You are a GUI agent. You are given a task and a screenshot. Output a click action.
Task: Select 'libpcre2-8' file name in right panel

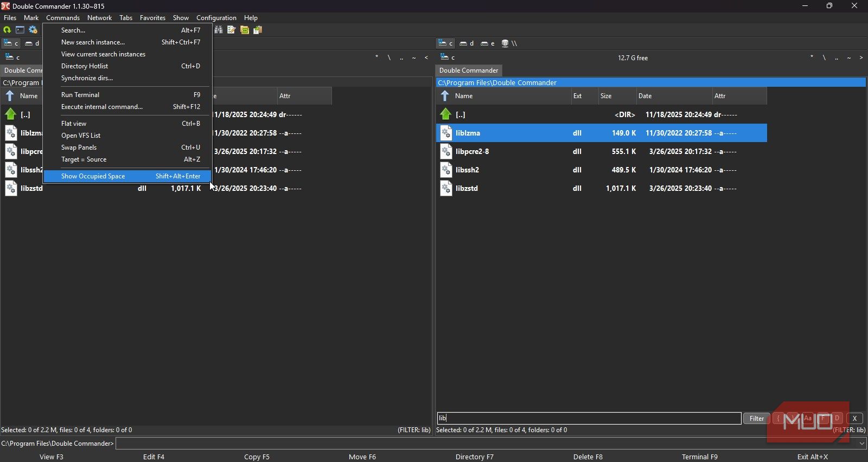[472, 151]
